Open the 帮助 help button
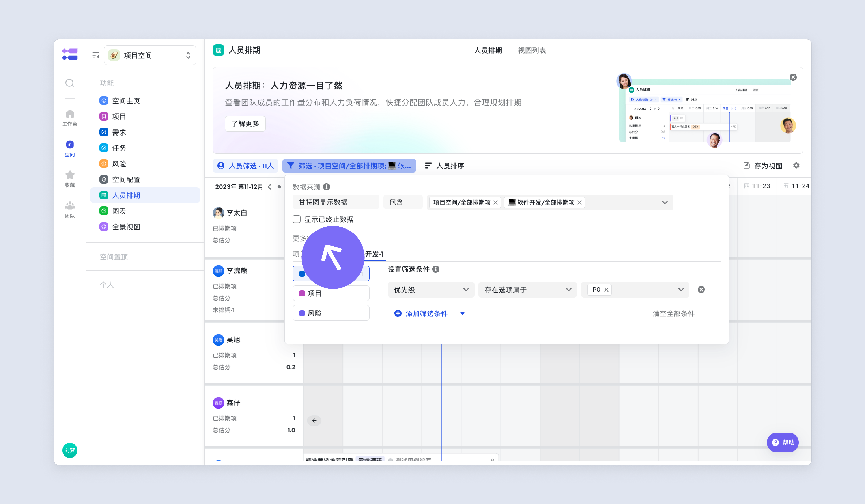The height and width of the screenshot is (504, 865). click(x=783, y=442)
